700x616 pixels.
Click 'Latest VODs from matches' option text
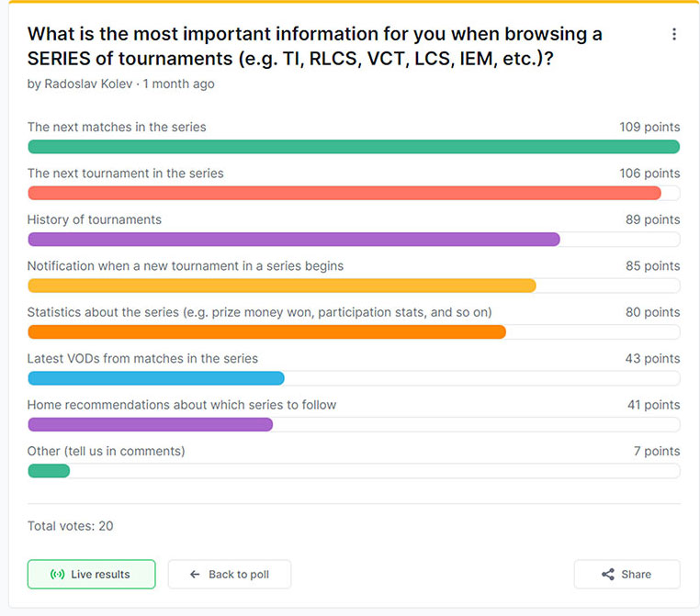pos(142,359)
